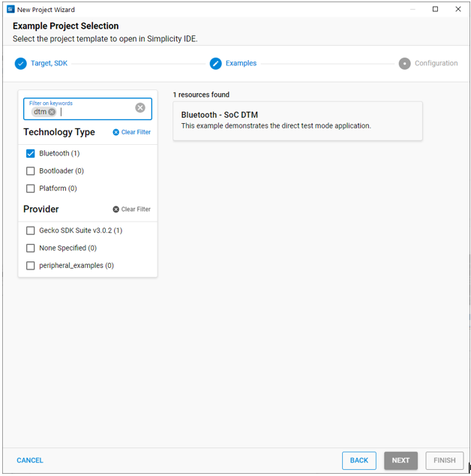Click CANCEL to exit wizard

click(x=30, y=460)
